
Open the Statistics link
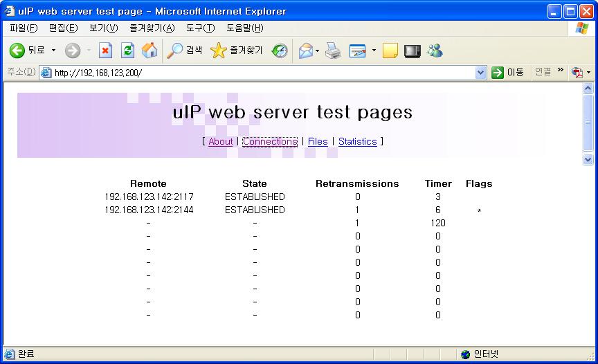click(x=357, y=141)
